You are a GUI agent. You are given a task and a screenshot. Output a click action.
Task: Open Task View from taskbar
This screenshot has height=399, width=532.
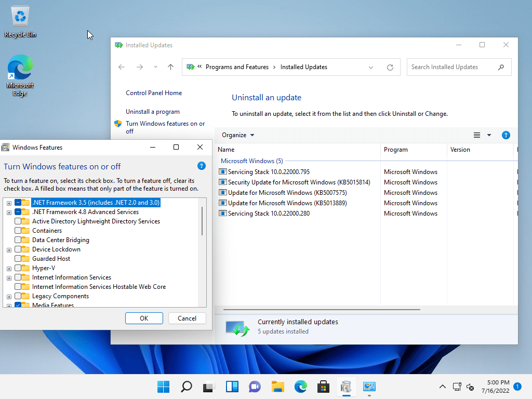209,387
